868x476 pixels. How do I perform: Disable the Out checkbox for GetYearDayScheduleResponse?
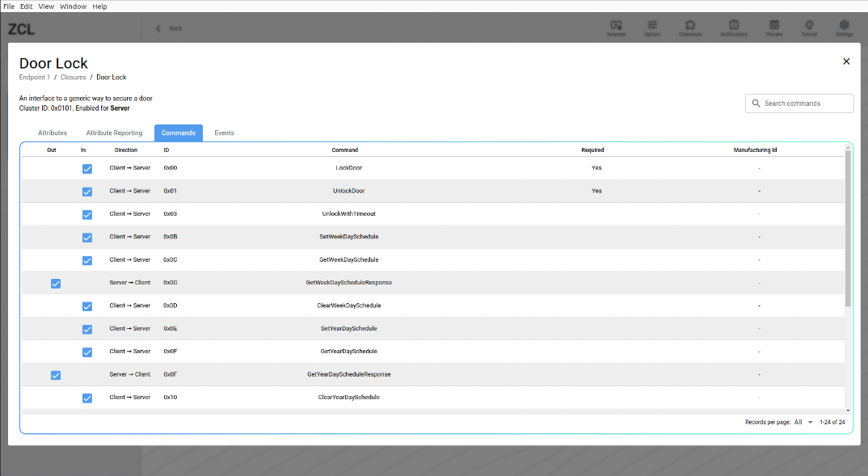click(x=55, y=375)
